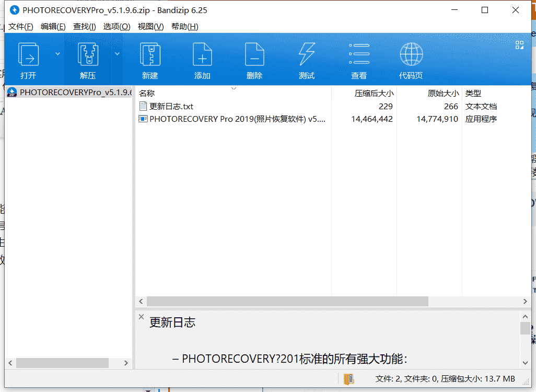Click the Delete (删除) toolbar icon
The width and height of the screenshot is (536, 392).
[254, 54]
